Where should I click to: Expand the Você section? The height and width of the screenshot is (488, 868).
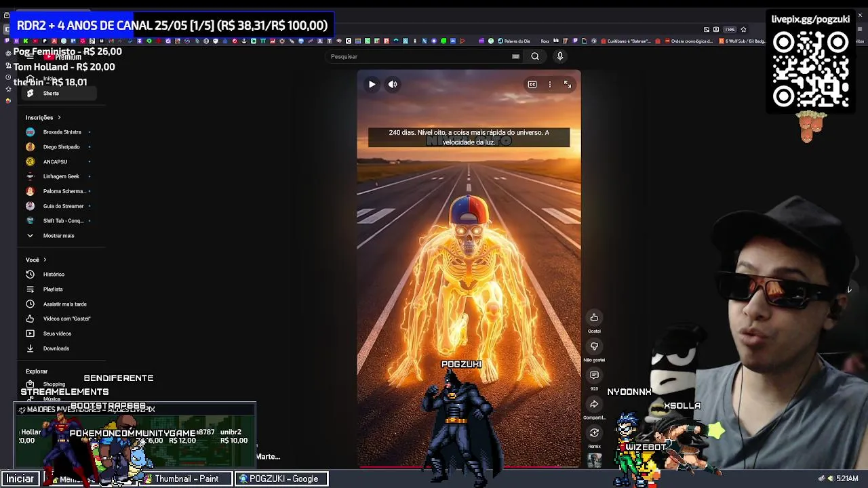(36, 260)
